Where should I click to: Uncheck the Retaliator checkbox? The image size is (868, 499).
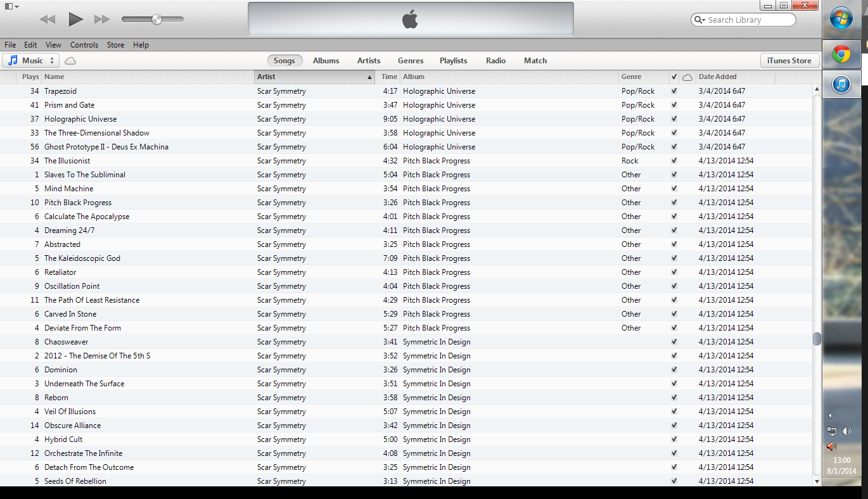(674, 272)
